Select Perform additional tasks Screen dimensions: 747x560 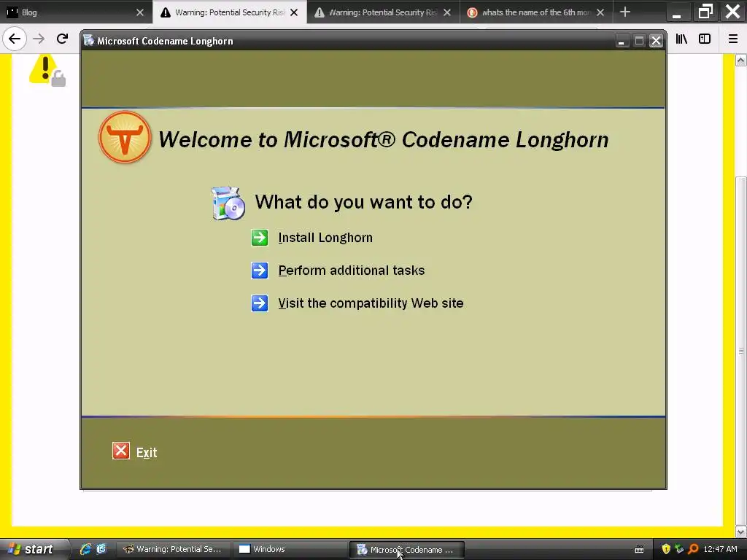351,271
